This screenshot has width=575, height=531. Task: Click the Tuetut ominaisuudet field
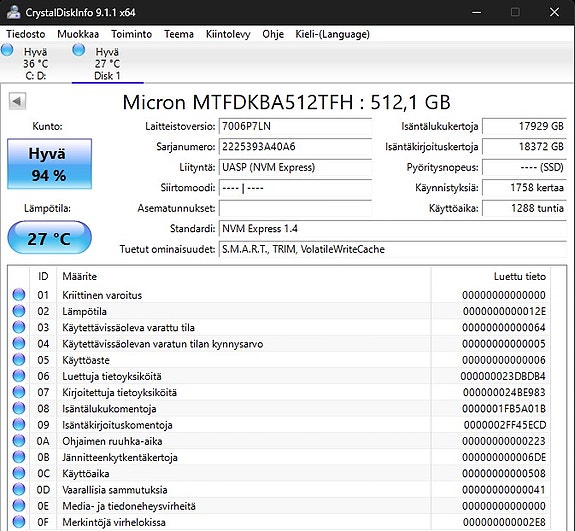393,250
